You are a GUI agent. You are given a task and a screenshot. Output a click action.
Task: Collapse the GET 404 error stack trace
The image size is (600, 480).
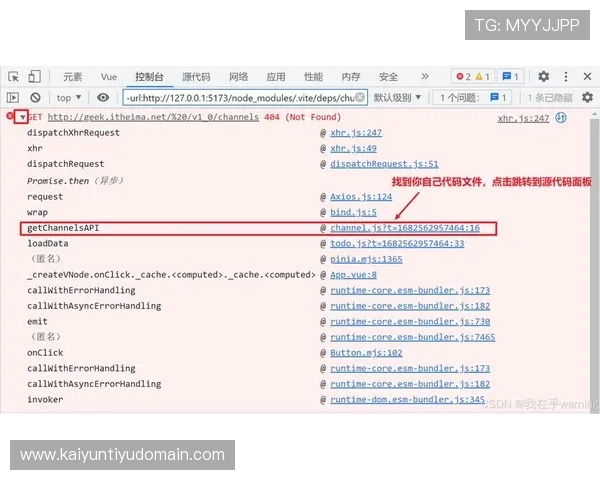coord(22,117)
